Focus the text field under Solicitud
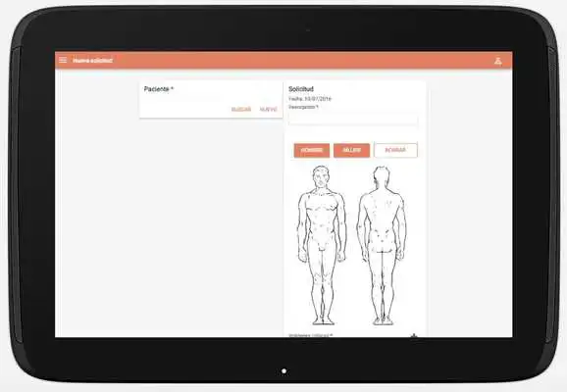The image size is (567, 392). (353, 120)
